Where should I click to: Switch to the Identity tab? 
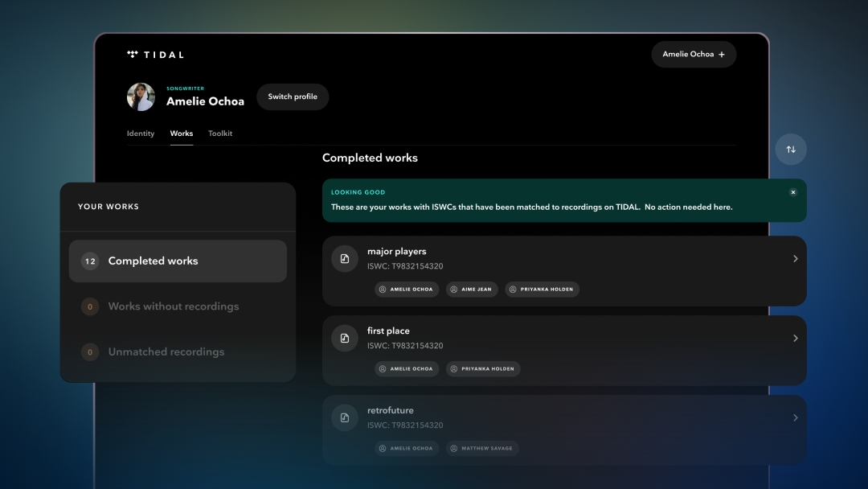click(141, 133)
